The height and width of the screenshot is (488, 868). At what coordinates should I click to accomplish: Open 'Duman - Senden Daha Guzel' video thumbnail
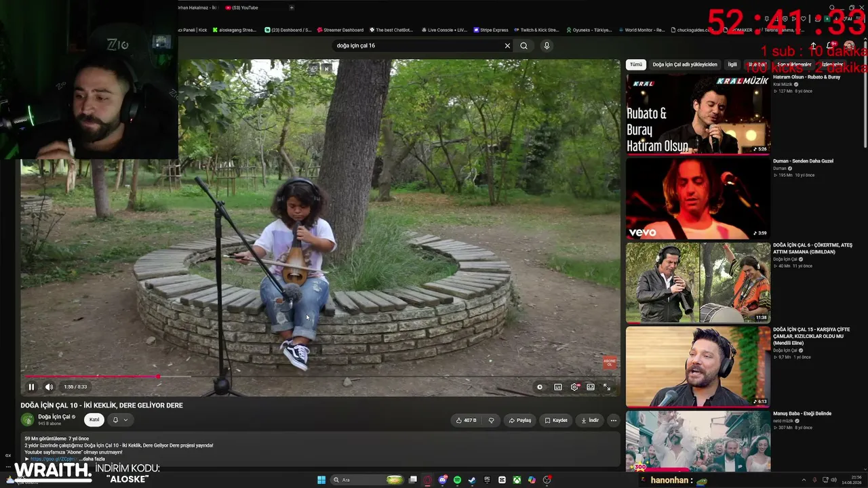point(698,198)
